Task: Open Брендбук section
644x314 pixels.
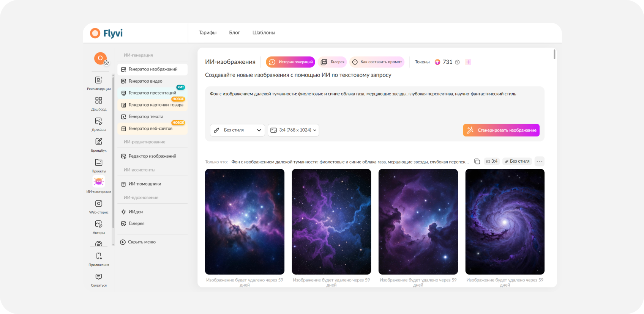Action: (x=99, y=145)
